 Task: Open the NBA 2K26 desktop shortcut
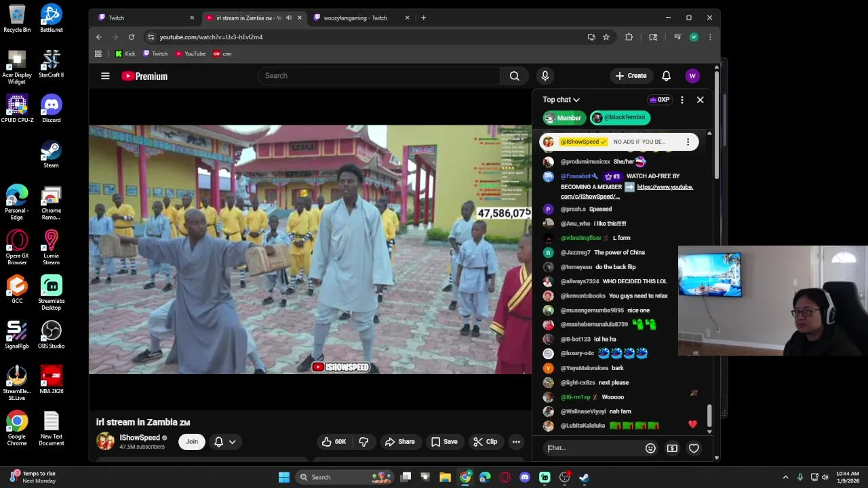(x=52, y=380)
